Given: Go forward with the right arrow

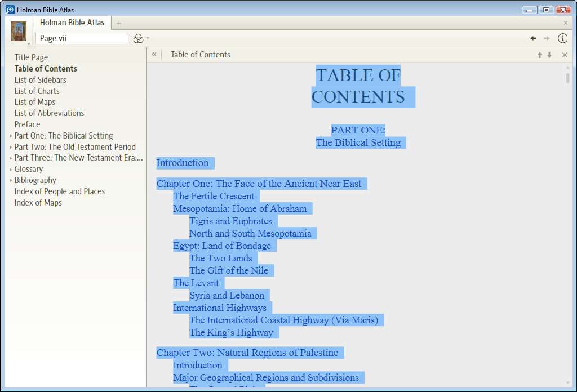Looking at the screenshot, I should coord(547,38).
